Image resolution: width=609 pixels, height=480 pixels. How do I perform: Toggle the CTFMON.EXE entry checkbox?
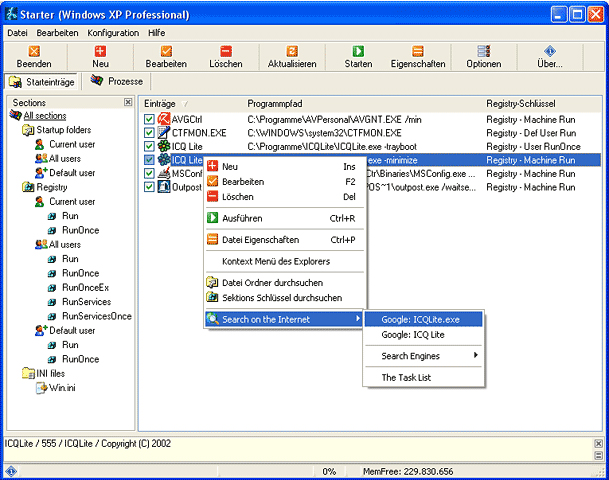click(149, 132)
